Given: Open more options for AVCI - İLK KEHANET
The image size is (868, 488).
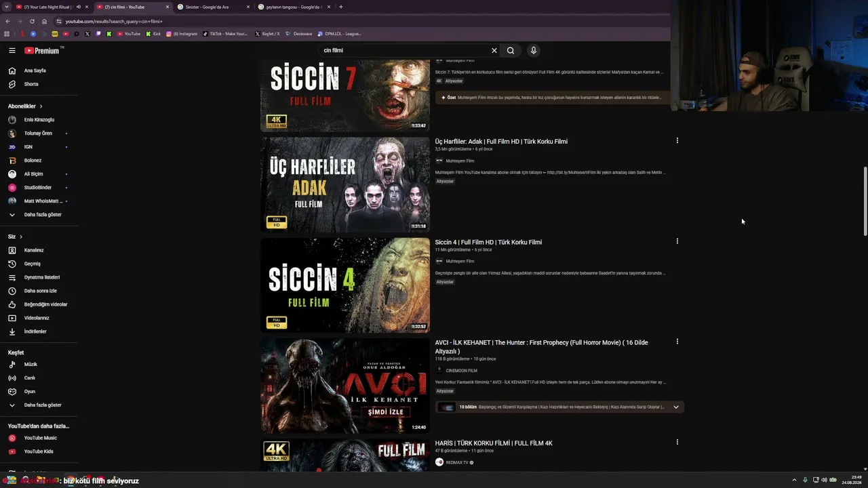Looking at the screenshot, I should (x=677, y=342).
